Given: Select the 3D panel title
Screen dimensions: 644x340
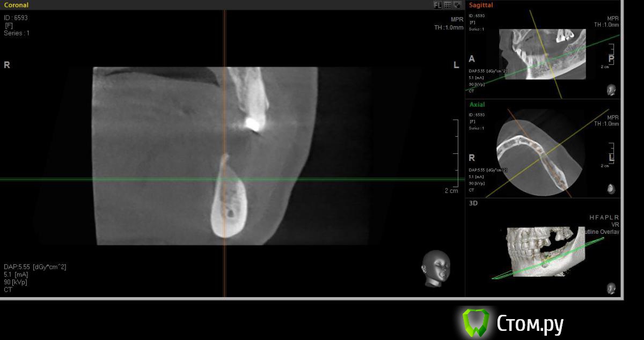Looking at the screenshot, I should point(473,203).
